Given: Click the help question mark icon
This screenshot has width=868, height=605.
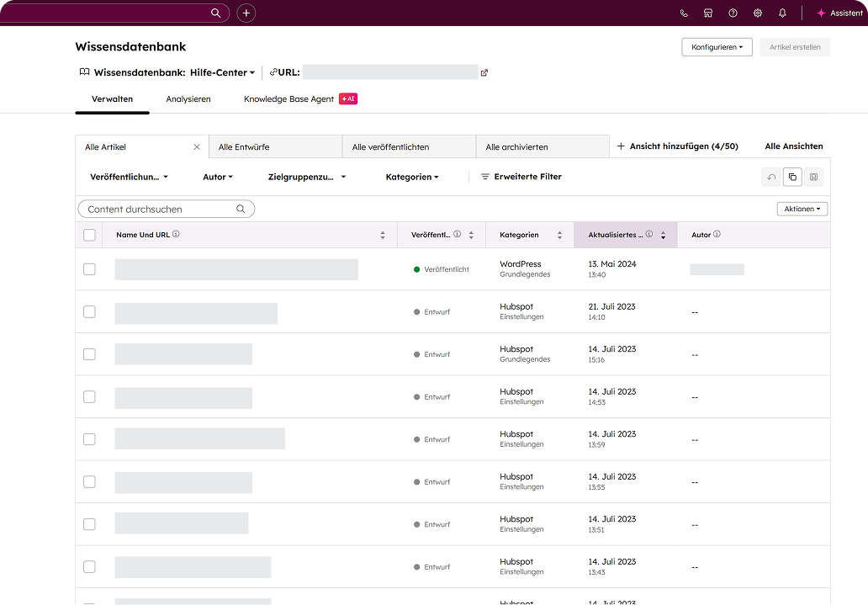Looking at the screenshot, I should click(733, 13).
